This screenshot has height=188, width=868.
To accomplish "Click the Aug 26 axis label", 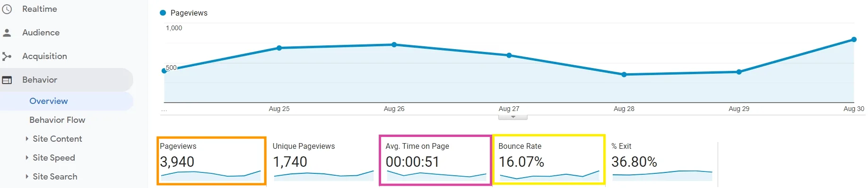I will click(x=394, y=109).
